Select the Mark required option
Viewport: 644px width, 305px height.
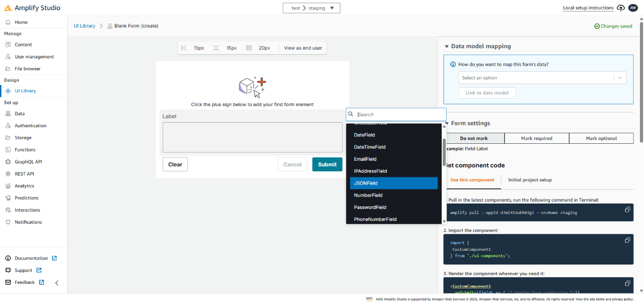pos(536,138)
